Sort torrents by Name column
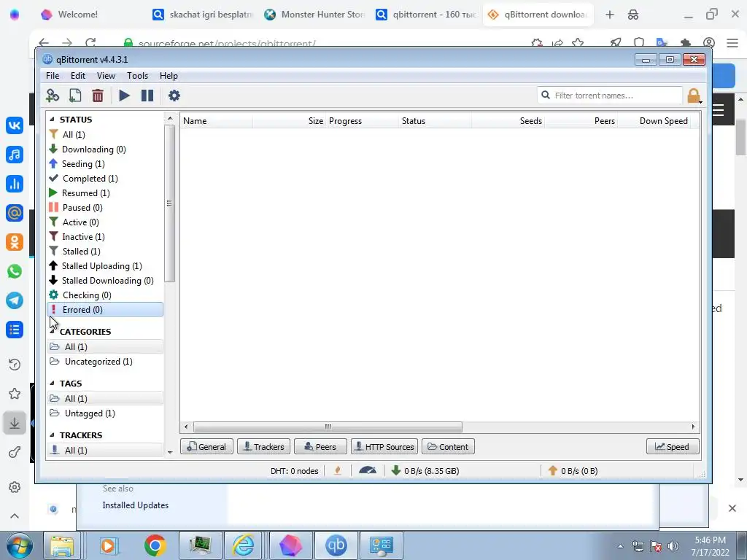Screen dimensions: 747x560 click(217, 121)
